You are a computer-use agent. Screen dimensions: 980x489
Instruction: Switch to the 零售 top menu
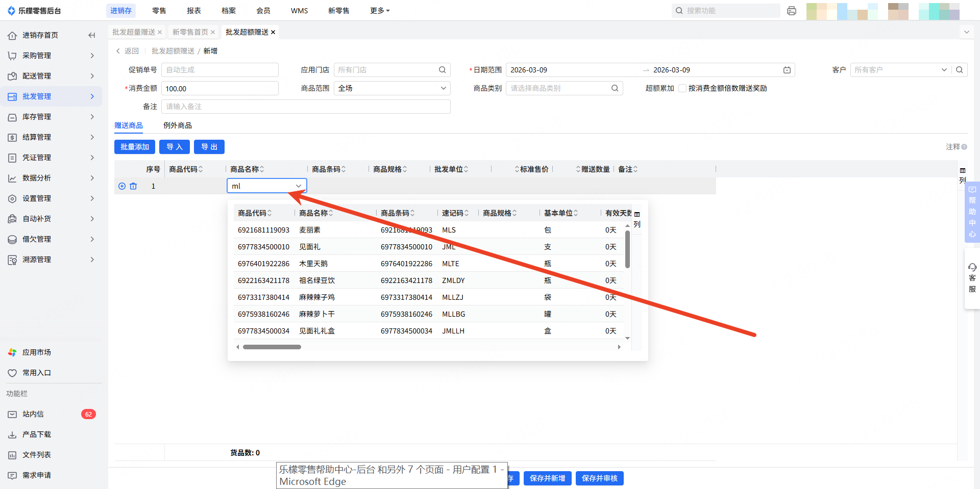[x=159, y=11]
